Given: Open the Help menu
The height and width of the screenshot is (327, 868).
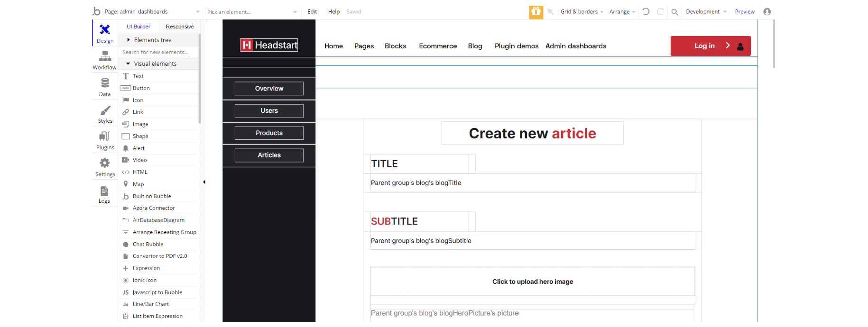Looking at the screenshot, I should point(334,11).
